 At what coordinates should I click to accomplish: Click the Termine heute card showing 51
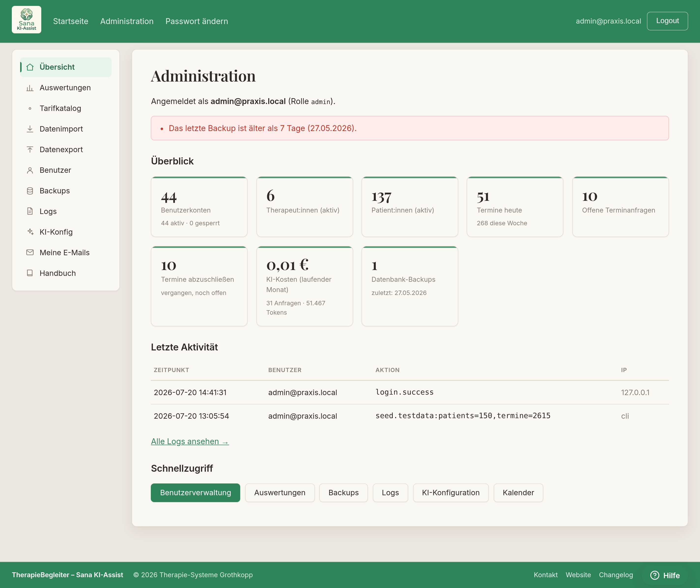click(515, 207)
